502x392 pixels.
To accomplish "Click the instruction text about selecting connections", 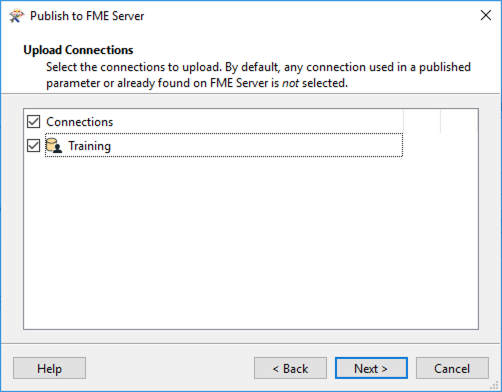I will pos(258,75).
